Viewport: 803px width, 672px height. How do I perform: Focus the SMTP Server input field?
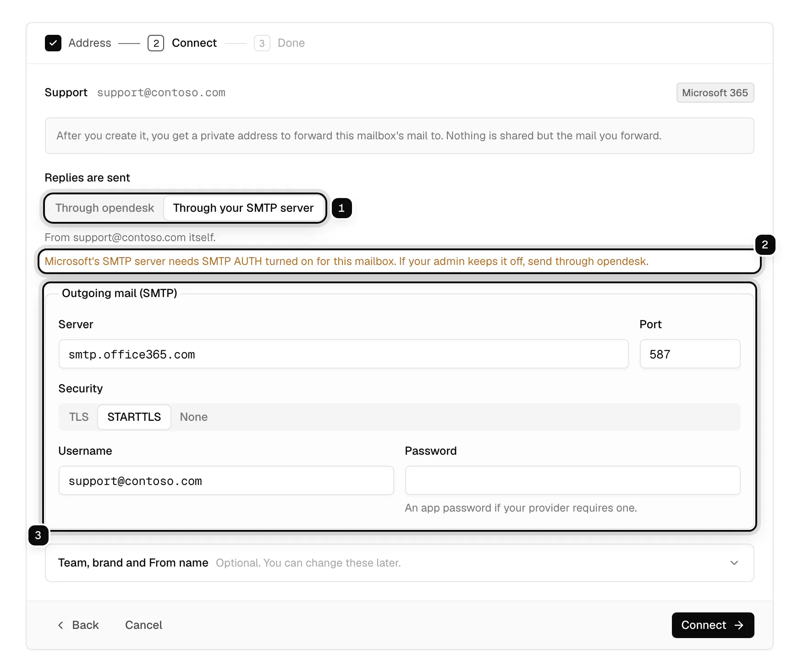tap(344, 354)
